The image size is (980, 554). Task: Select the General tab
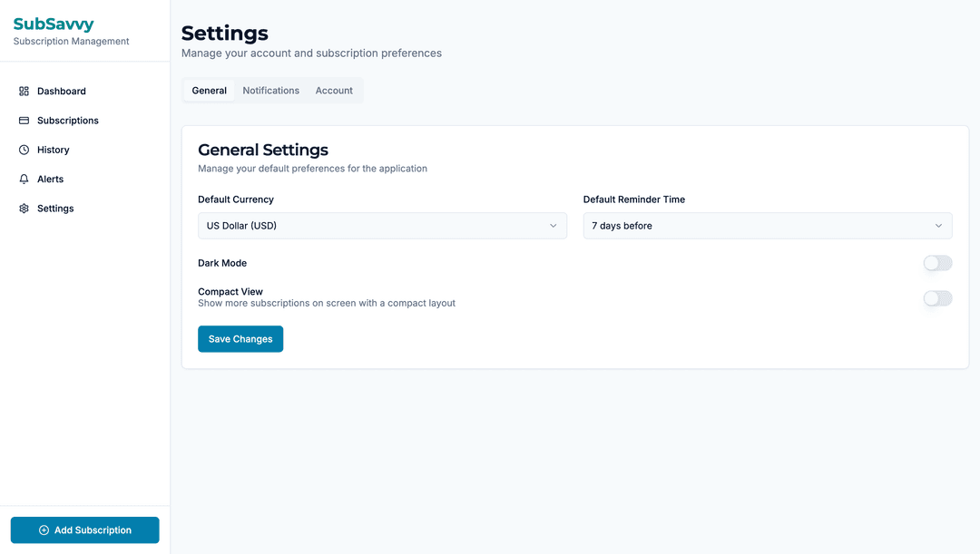(209, 90)
